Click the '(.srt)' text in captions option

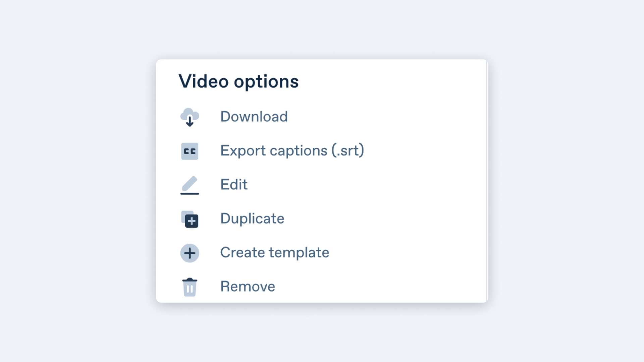point(348,150)
